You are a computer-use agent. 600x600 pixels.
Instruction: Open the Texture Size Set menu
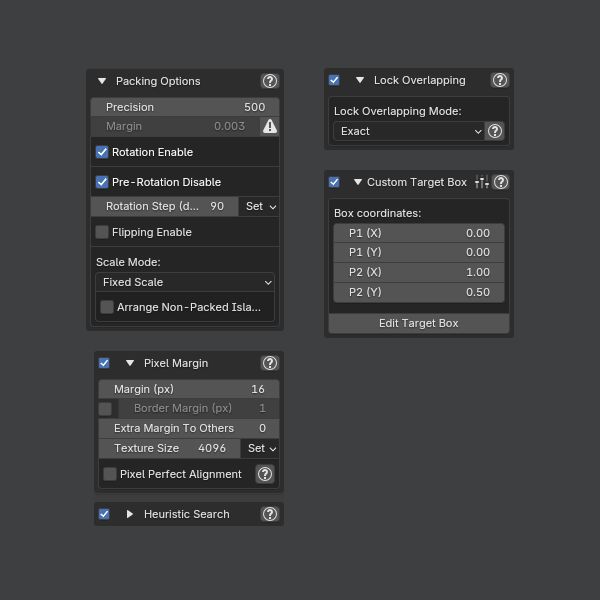(x=261, y=448)
